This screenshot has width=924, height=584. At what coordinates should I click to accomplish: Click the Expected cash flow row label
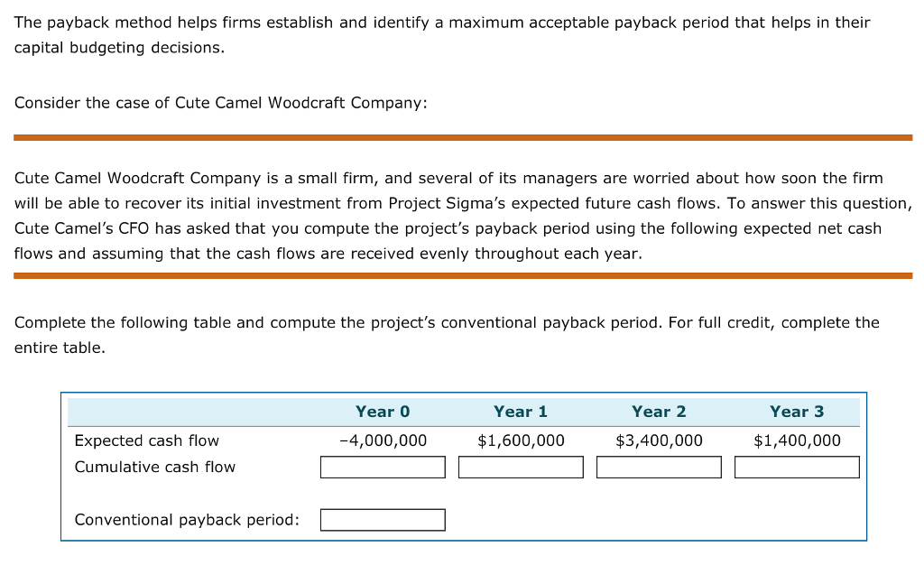click(x=145, y=440)
